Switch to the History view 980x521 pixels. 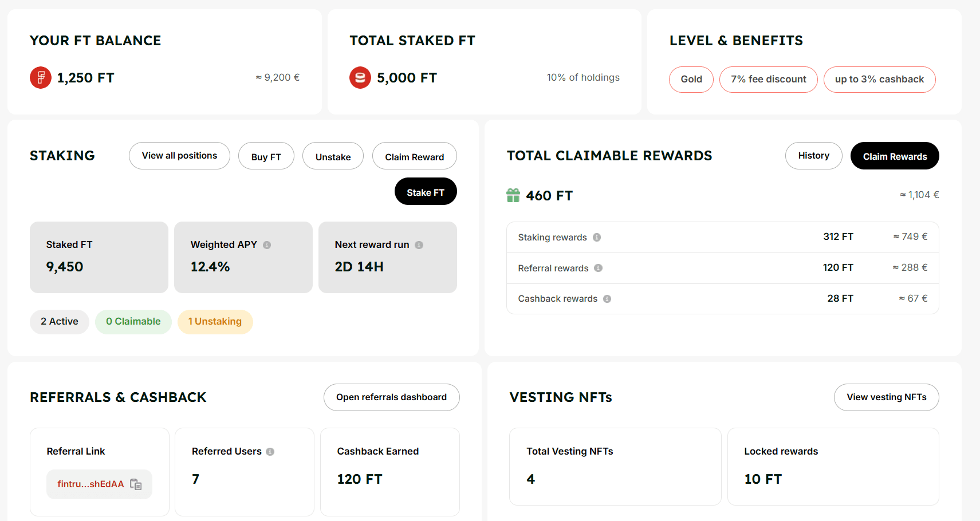point(813,156)
